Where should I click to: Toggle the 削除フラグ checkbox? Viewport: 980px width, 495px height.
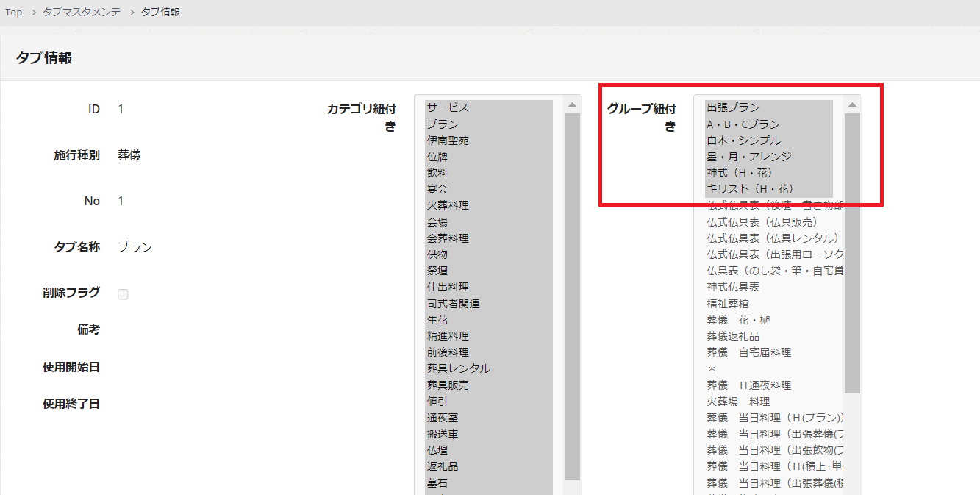click(123, 294)
